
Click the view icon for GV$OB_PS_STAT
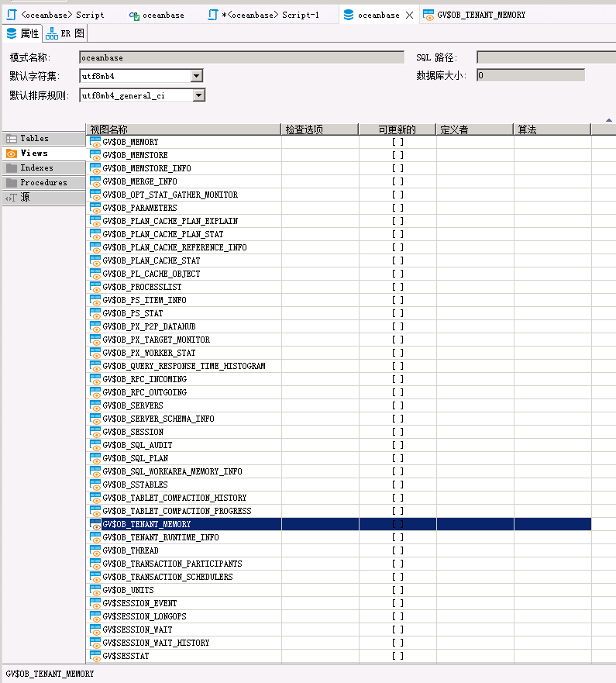[x=95, y=313]
